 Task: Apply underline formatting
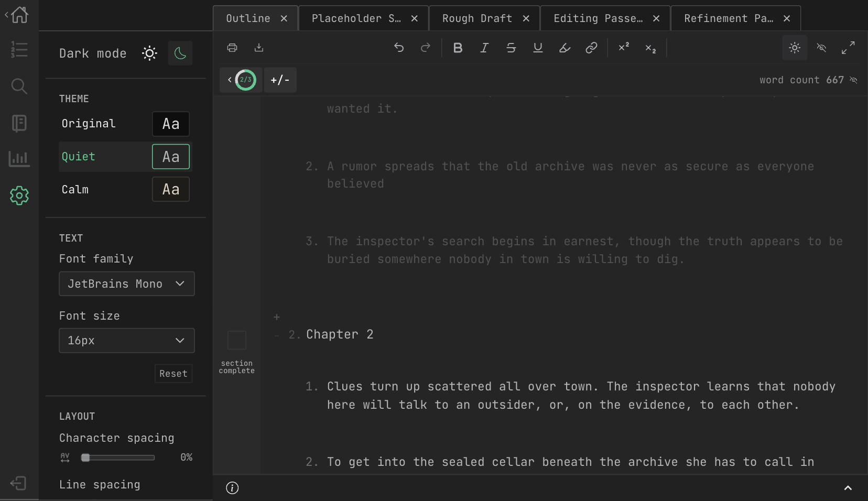pos(538,48)
